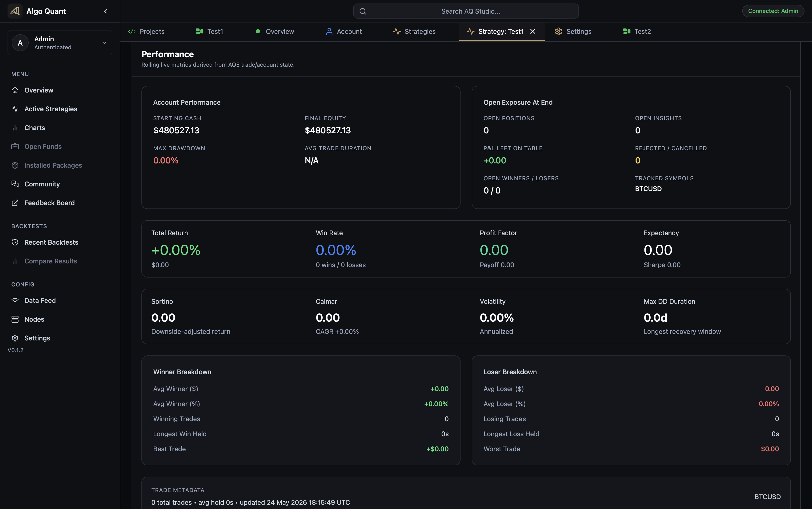Image resolution: width=812 pixels, height=509 pixels.
Task: Click the Community chat icon
Action: pyautogui.click(x=15, y=184)
